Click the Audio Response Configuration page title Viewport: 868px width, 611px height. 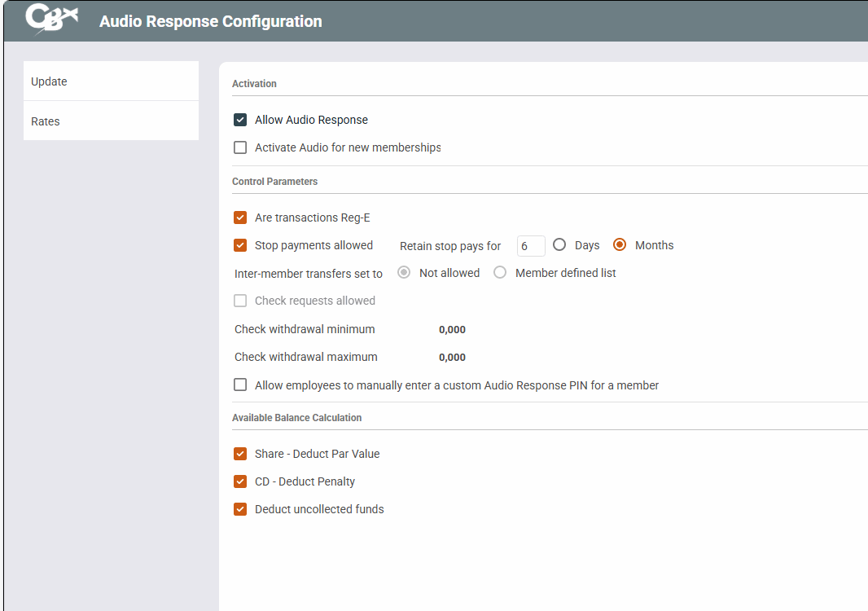pos(210,21)
